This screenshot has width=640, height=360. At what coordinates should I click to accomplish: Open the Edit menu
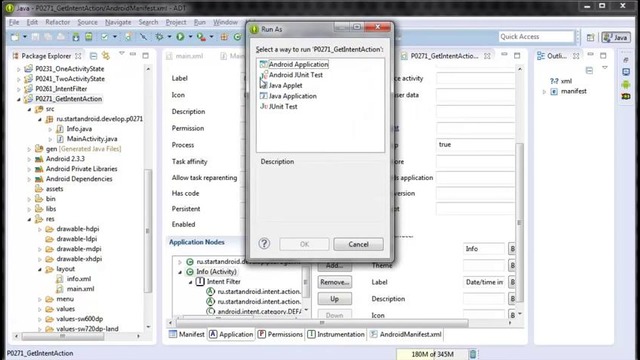[x=32, y=22]
